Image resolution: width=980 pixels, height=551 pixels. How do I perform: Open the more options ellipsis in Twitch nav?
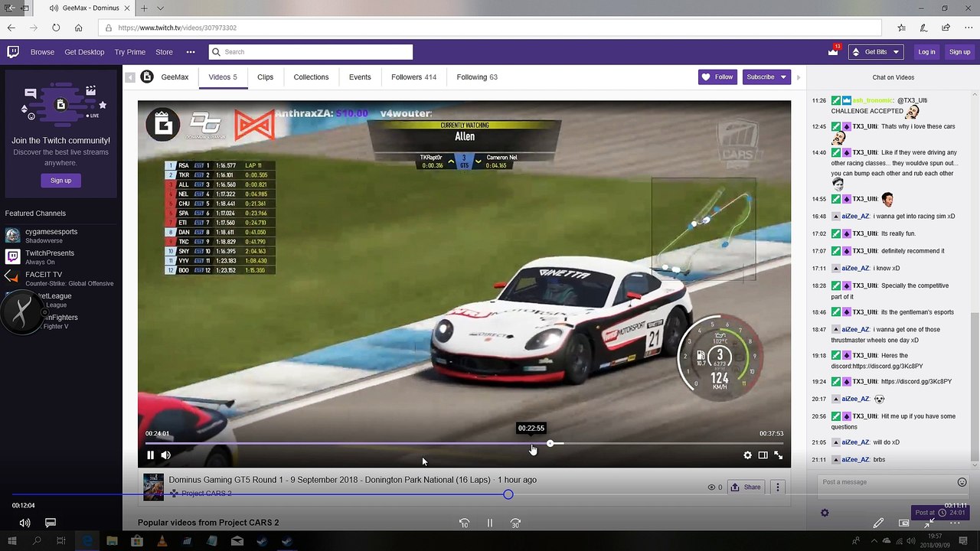191,52
